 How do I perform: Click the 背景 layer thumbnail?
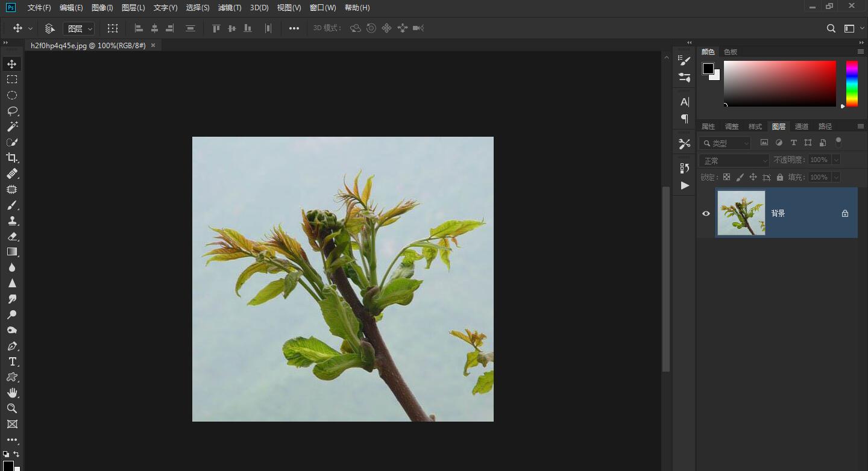pos(741,213)
